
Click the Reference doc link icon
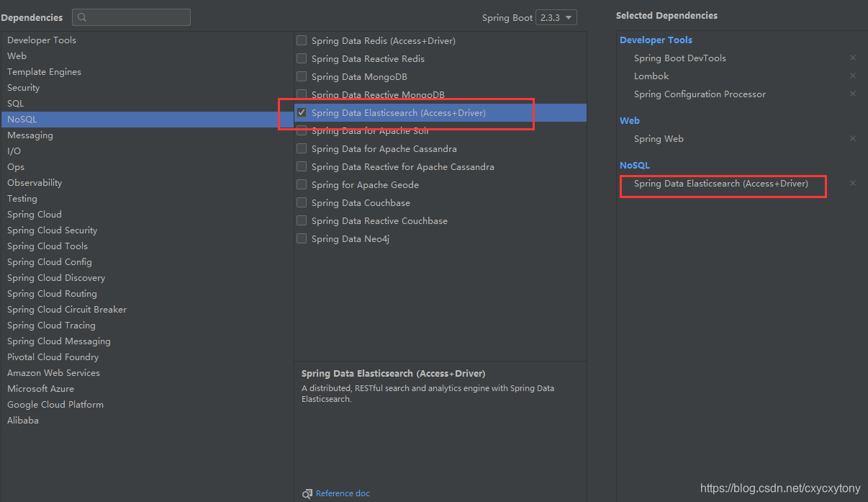(x=307, y=493)
